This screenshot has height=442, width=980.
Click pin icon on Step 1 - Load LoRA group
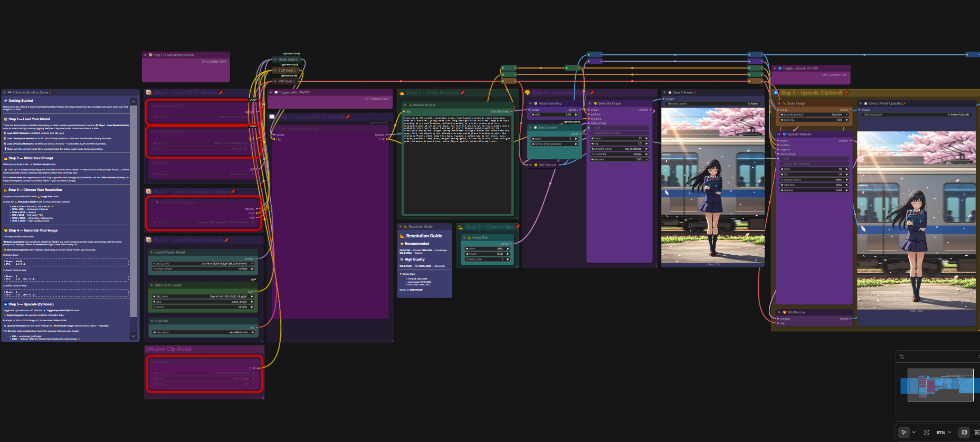[x=348, y=117]
